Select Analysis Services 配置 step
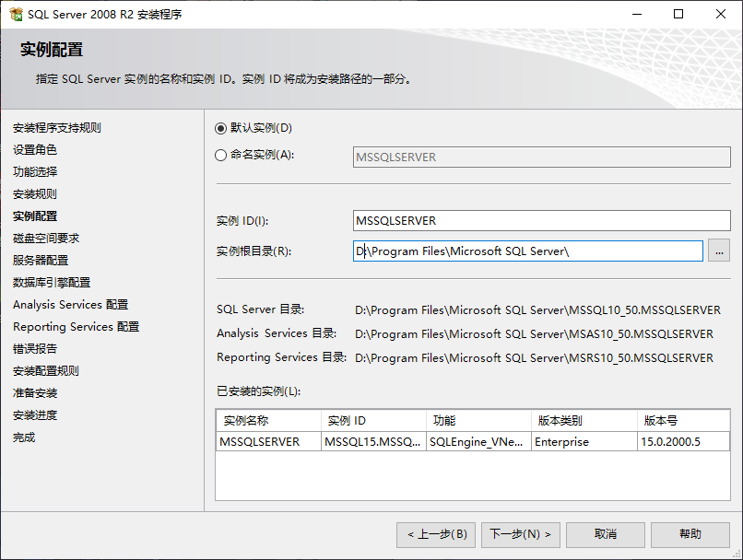743x560 pixels. (x=71, y=304)
